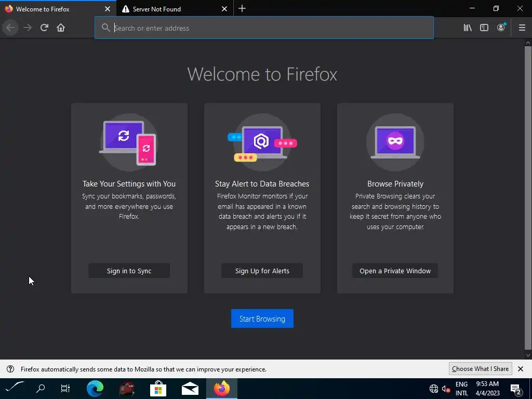Open the Start menu on taskbar
Screen dimensions: 532x399
tap(15, 388)
